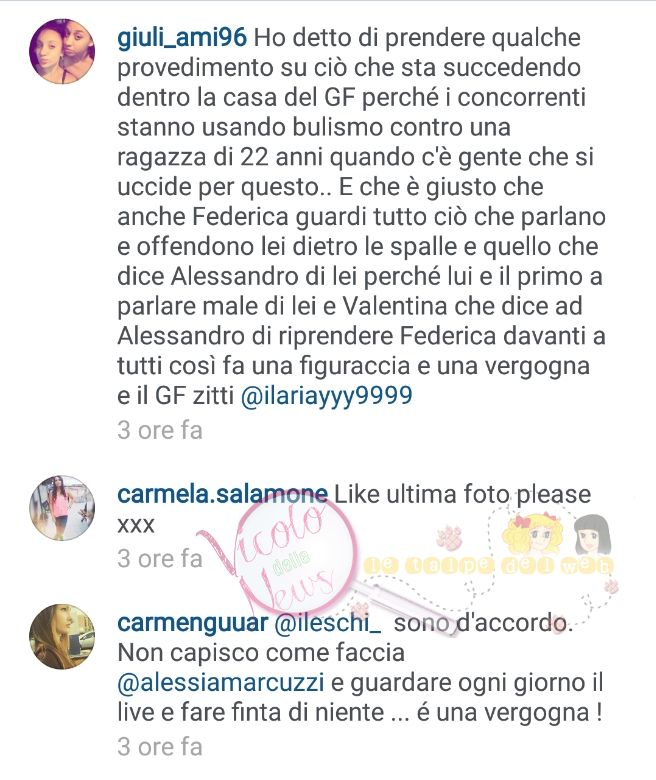Tap the carmenguuar username
Screen dimensions: 656x780
(193, 623)
